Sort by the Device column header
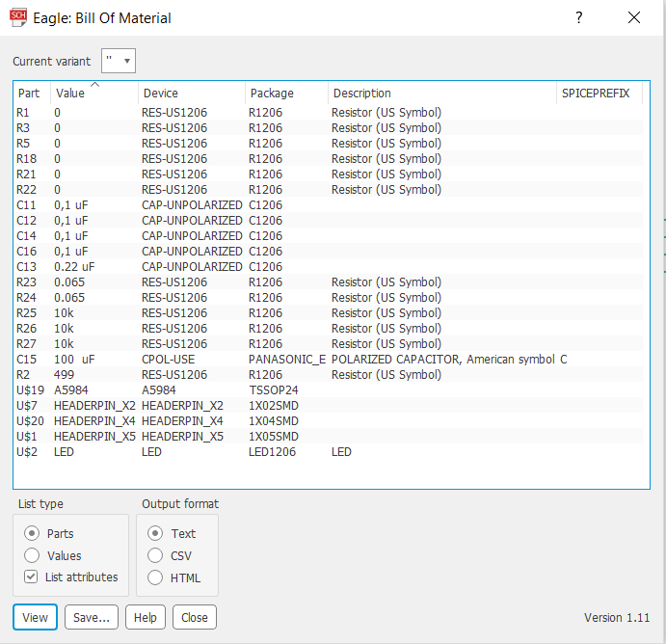This screenshot has height=644, width=666. (192, 93)
